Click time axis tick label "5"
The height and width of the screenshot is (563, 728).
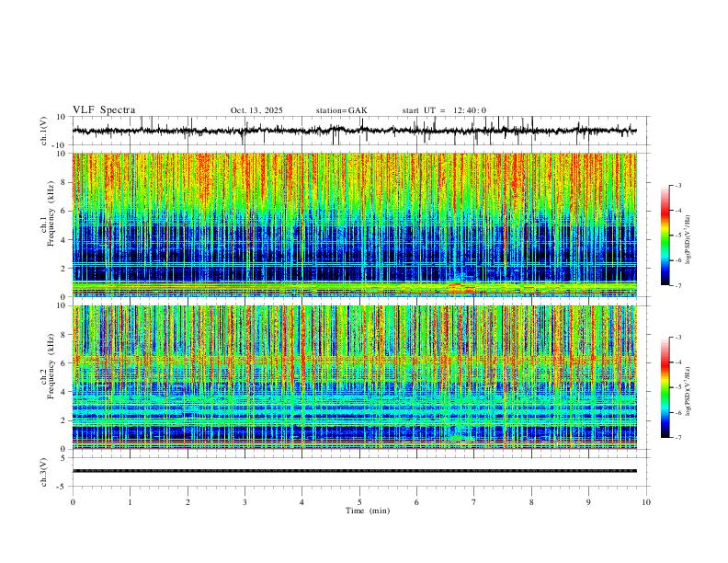359,502
